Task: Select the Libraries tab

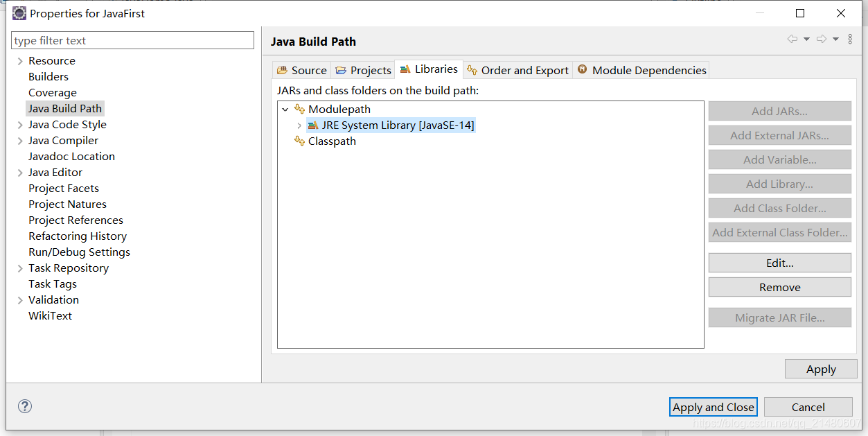Action: point(429,69)
